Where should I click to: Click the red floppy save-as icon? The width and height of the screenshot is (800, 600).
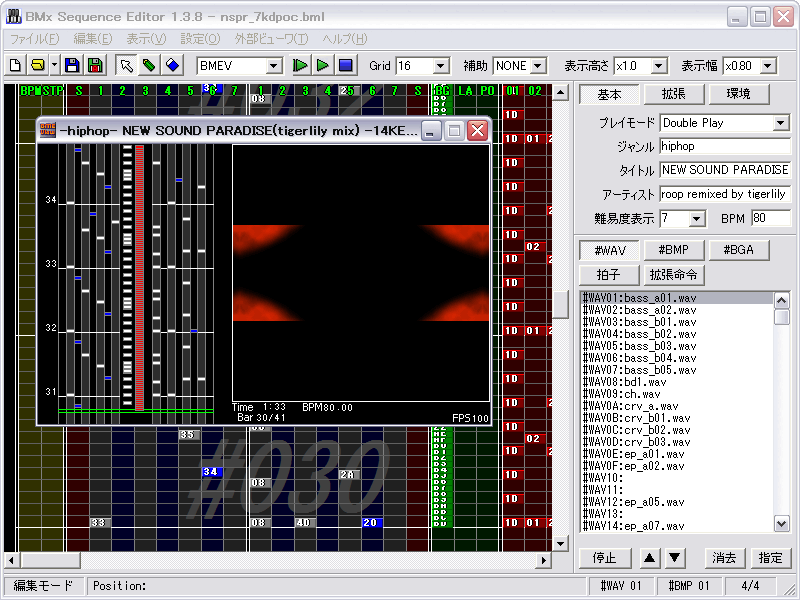click(95, 66)
